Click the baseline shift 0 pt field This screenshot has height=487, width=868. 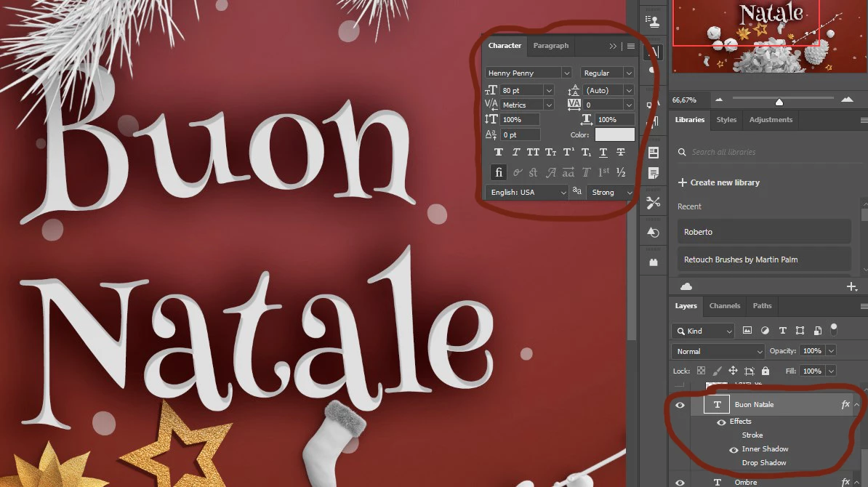click(x=520, y=134)
